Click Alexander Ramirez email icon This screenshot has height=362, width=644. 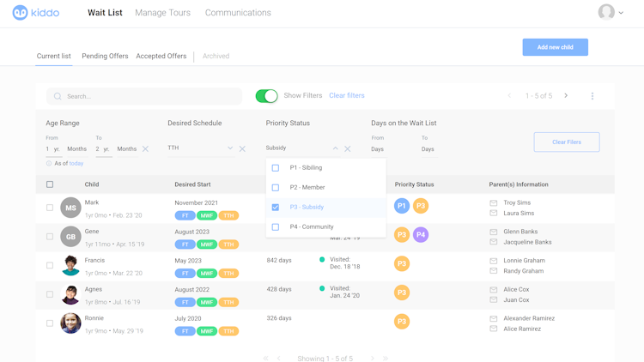pyautogui.click(x=494, y=318)
